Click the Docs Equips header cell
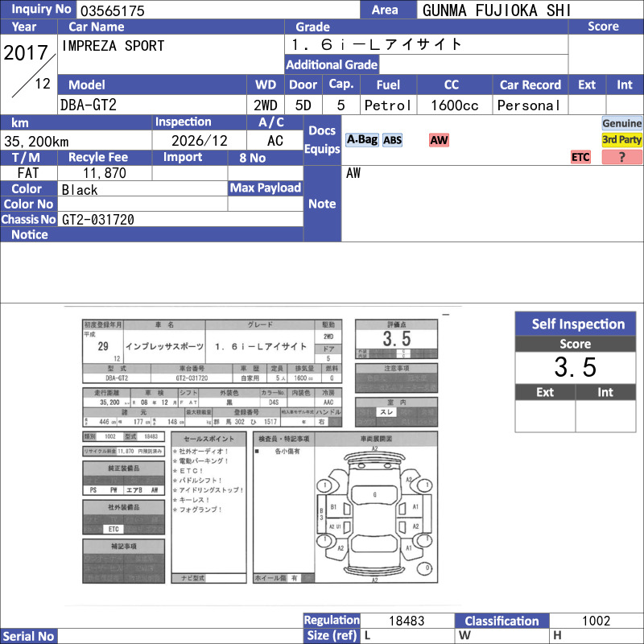The height and width of the screenshot is (644, 644). [x=322, y=139]
